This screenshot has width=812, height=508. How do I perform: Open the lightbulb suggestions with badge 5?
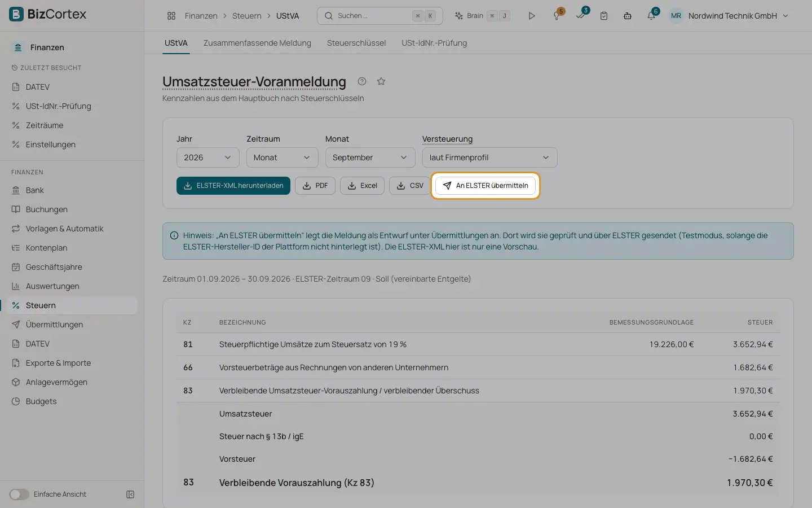click(557, 15)
